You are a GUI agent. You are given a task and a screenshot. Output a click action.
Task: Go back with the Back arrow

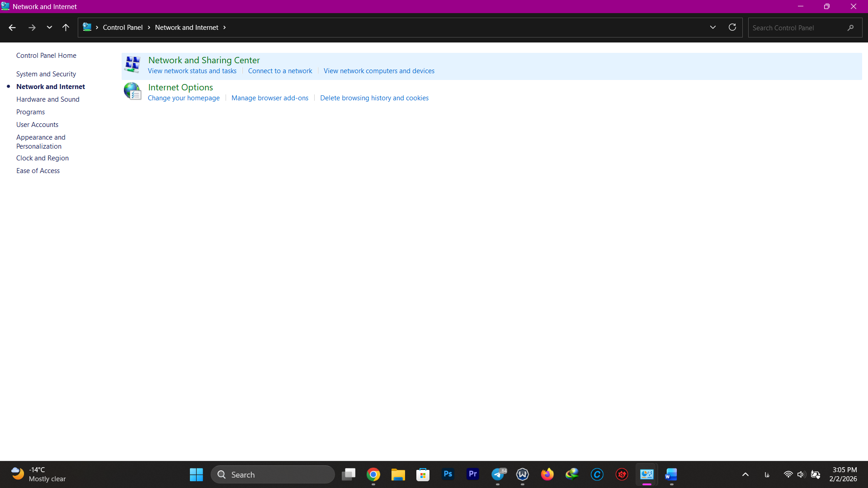[12, 28]
